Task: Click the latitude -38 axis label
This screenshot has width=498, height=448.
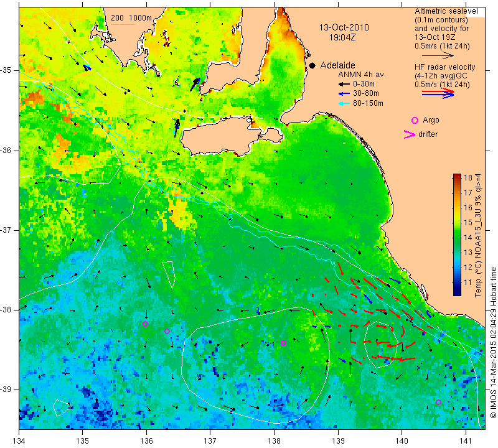Action: pyautogui.click(x=6, y=310)
